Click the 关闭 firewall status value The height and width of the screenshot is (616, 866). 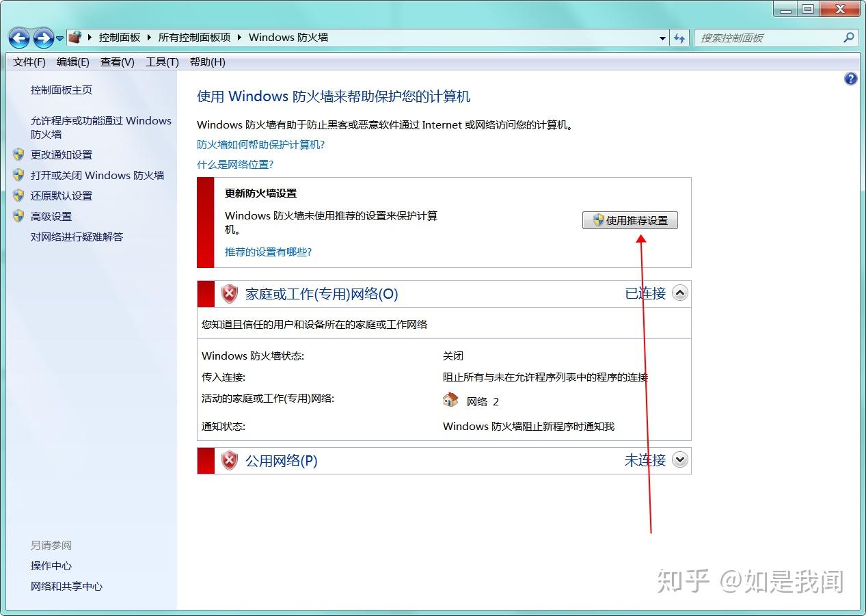[453, 356]
